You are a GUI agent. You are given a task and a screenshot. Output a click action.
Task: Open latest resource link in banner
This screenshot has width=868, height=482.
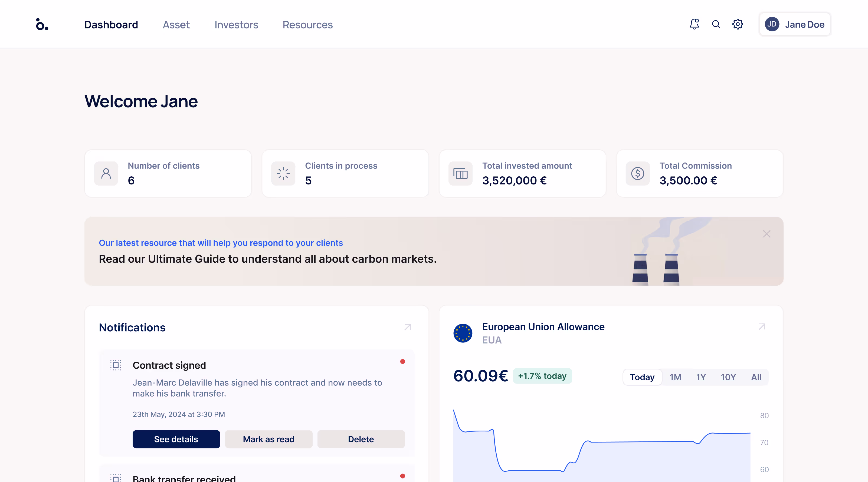[221, 243]
